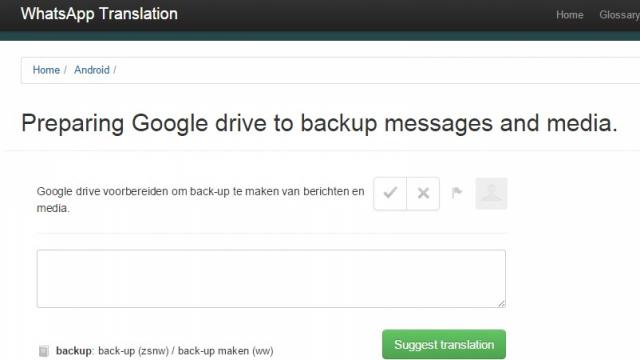Open Glossary in the top navigation bar
This screenshot has width=640, height=360.
coord(619,15)
